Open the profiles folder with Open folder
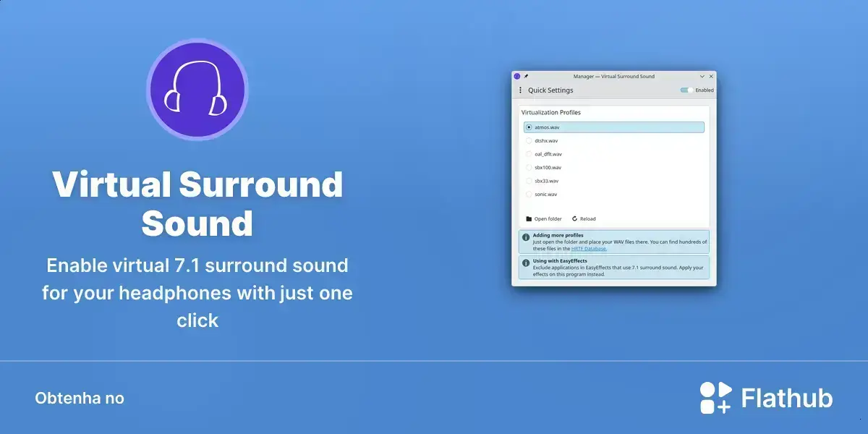The height and width of the screenshot is (434, 868). click(x=544, y=218)
